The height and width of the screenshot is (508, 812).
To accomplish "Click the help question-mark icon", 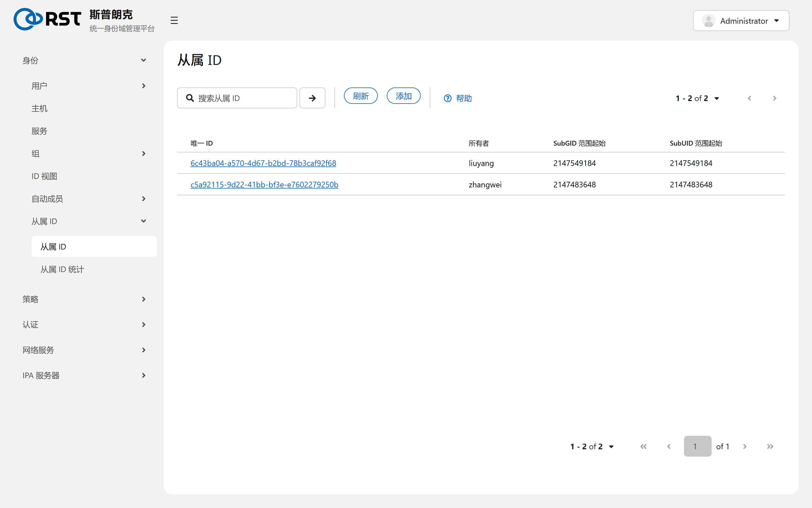I will tap(448, 98).
